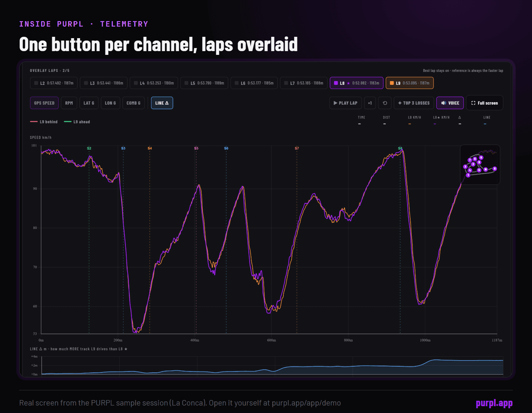532x413 pixels.
Task: Select turn 11 marker on track map
Action: coord(495,169)
